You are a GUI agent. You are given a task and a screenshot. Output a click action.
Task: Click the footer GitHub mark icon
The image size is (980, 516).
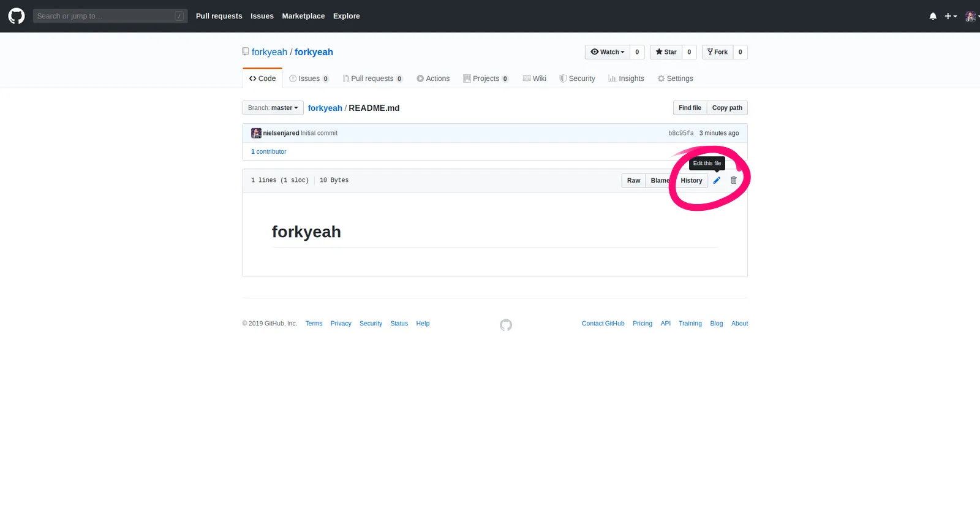coord(506,325)
